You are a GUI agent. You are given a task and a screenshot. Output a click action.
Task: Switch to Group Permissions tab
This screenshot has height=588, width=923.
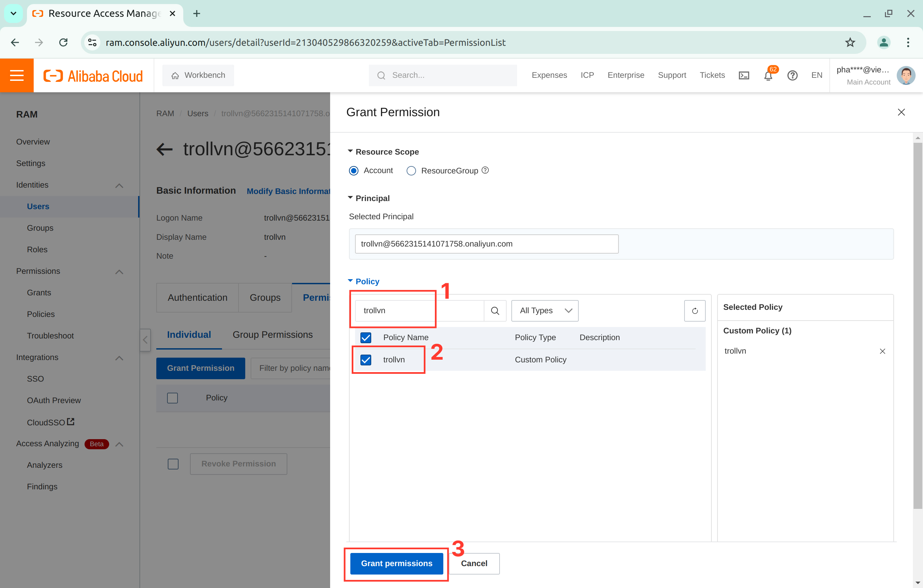(x=273, y=335)
